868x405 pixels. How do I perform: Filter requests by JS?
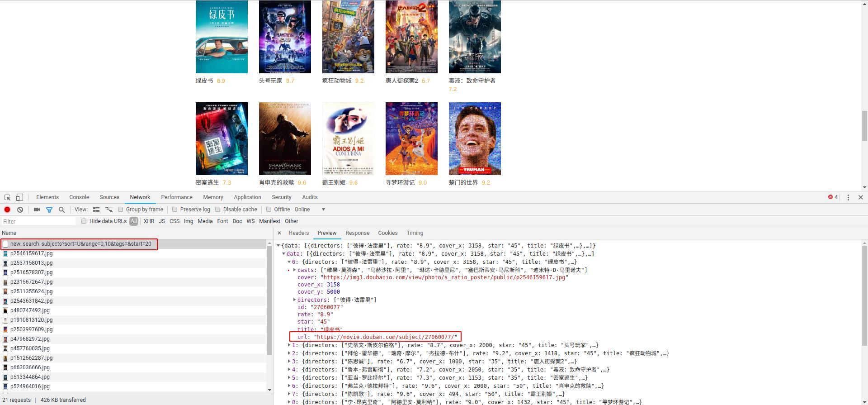pos(162,221)
